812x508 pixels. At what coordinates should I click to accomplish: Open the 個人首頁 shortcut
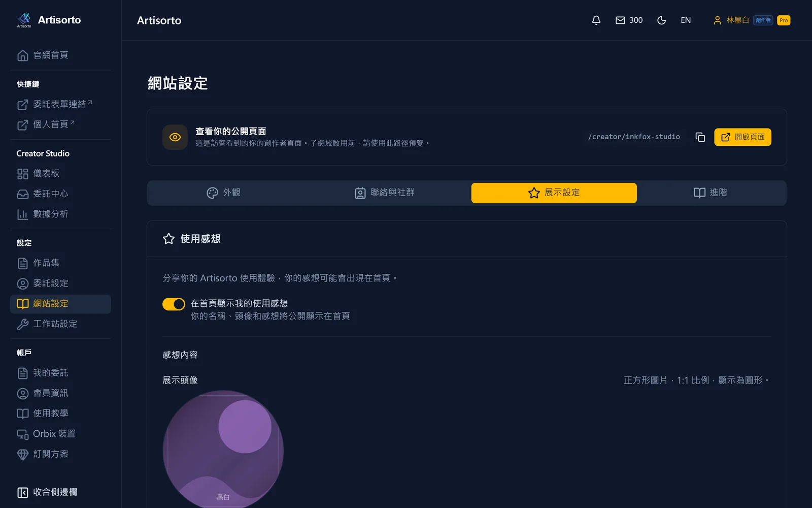point(60,124)
